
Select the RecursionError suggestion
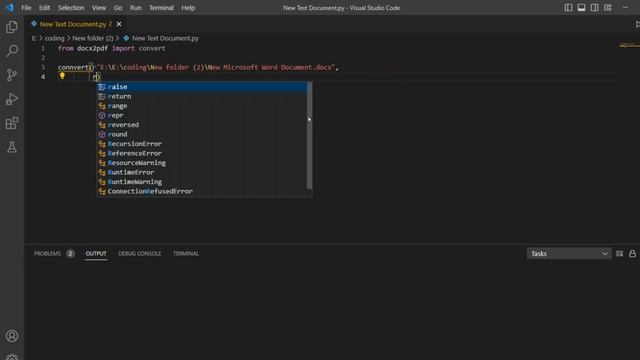coord(202,144)
